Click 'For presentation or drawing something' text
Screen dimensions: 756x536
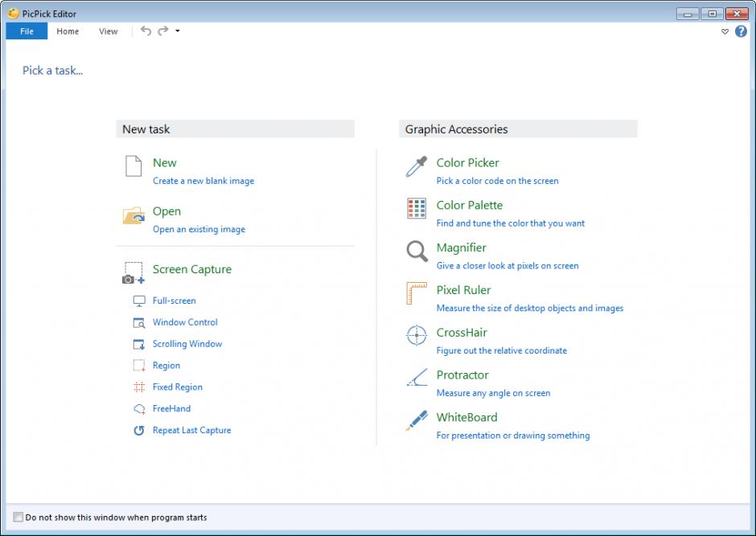tap(513, 436)
